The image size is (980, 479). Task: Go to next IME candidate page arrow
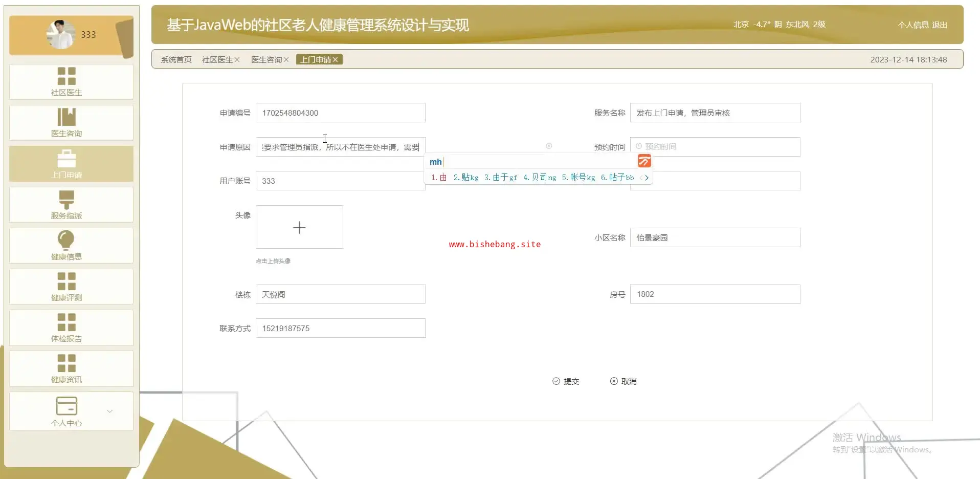click(x=647, y=178)
